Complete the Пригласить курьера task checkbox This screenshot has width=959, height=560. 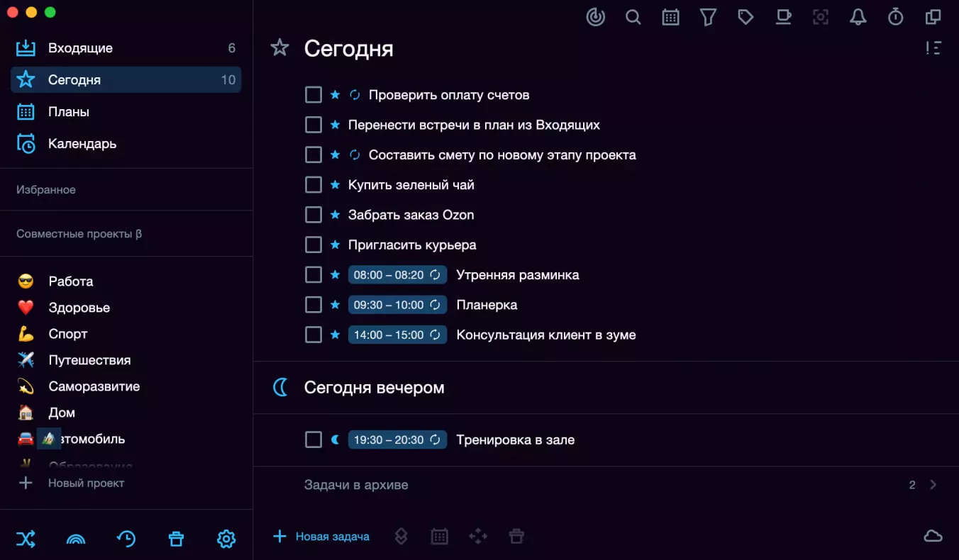click(314, 245)
